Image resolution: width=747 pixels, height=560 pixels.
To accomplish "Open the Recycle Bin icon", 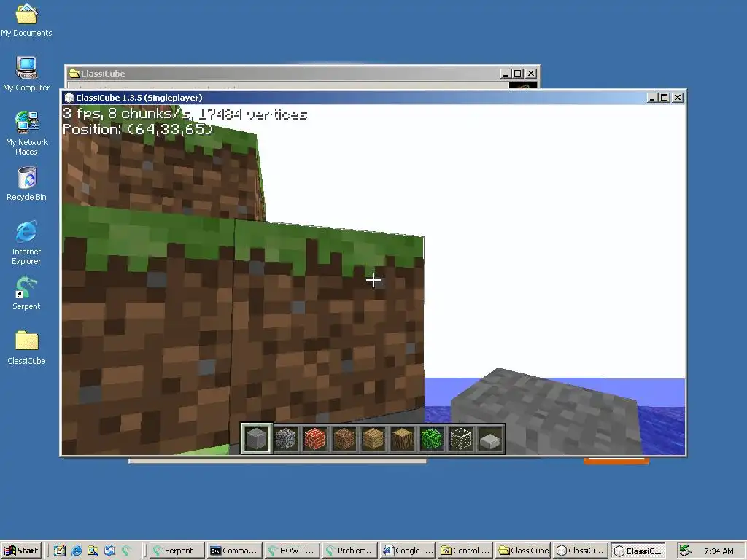I will click(x=26, y=184).
